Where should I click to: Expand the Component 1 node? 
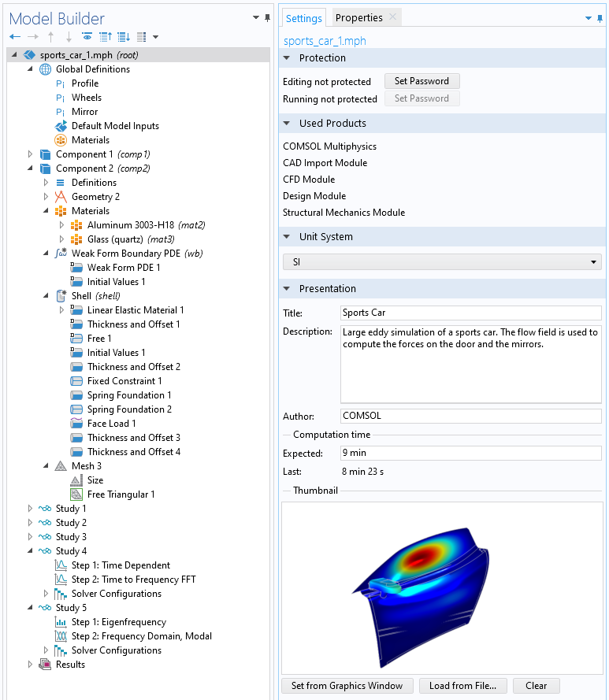coord(30,154)
